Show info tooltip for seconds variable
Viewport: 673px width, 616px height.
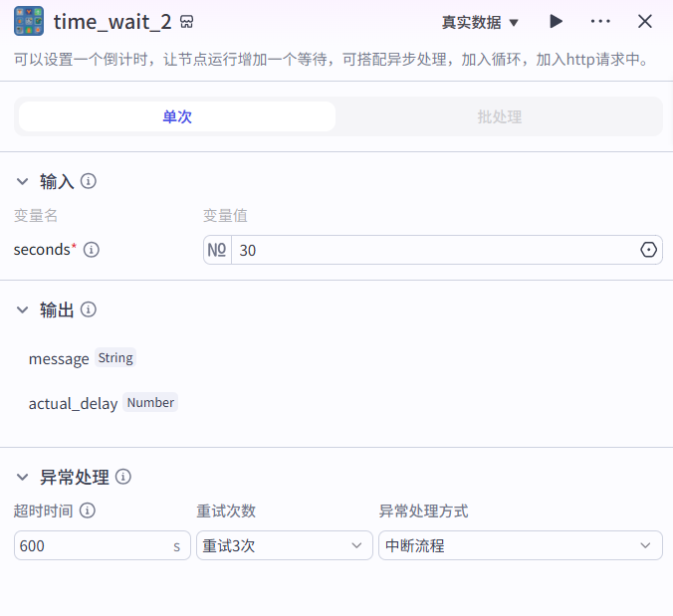click(91, 249)
